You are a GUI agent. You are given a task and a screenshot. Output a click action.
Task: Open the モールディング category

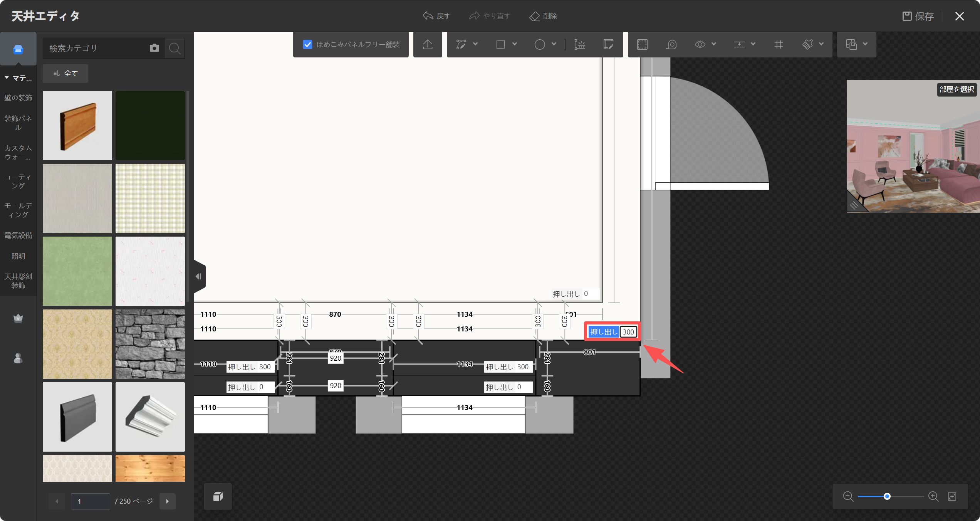[x=18, y=210]
